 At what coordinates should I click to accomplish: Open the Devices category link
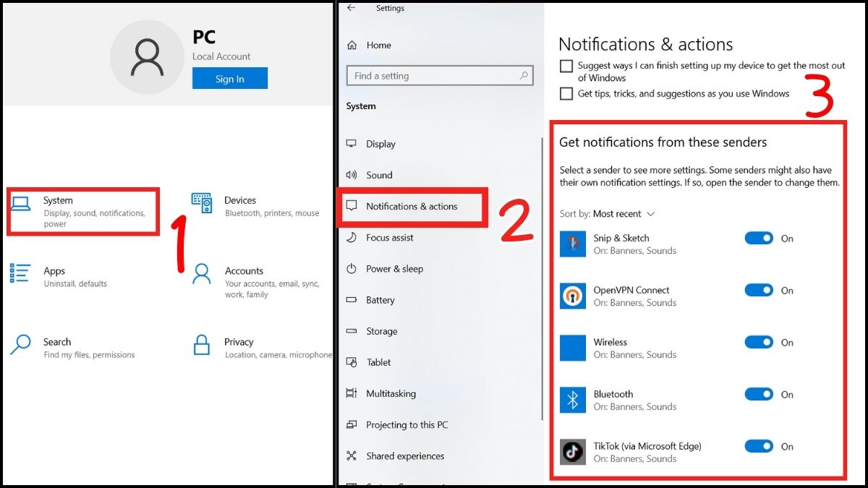[255, 206]
